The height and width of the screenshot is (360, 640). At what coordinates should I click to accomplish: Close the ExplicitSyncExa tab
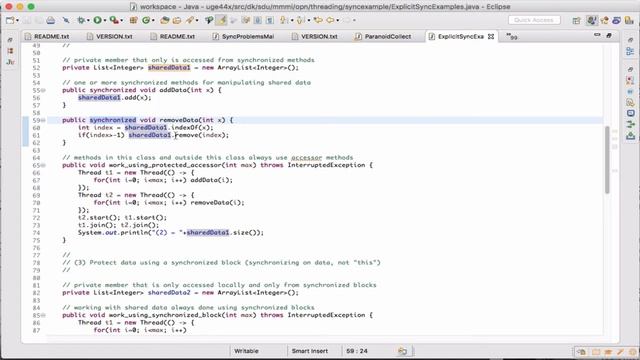coord(491,36)
